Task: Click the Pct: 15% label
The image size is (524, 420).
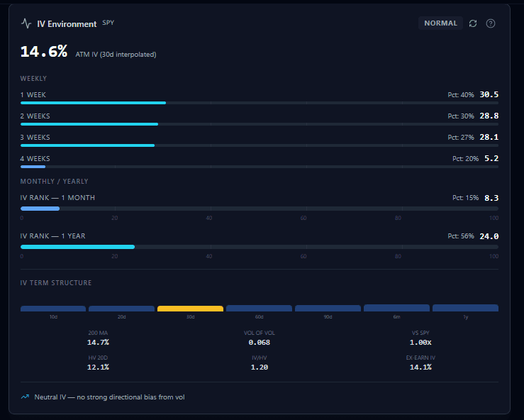Action: [x=466, y=198]
